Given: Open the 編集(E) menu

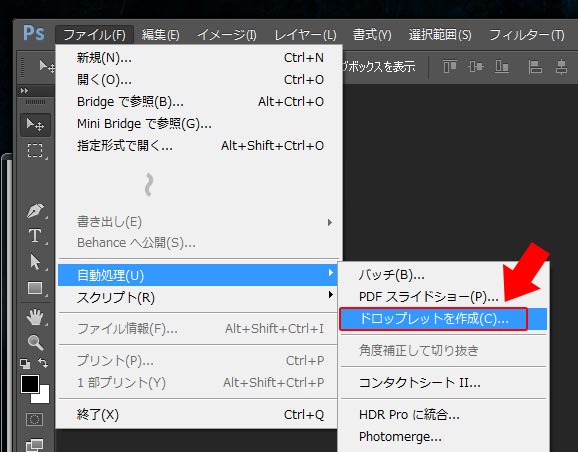Looking at the screenshot, I should 160,35.
